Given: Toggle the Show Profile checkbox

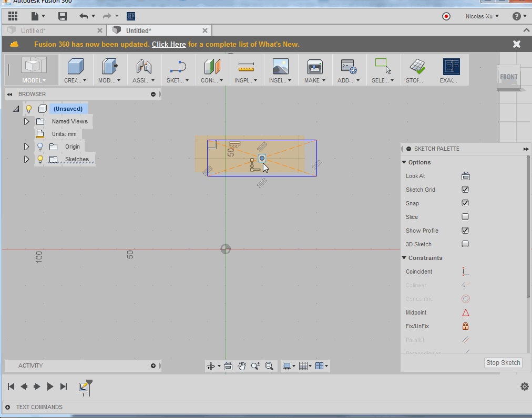Looking at the screenshot, I should (465, 230).
